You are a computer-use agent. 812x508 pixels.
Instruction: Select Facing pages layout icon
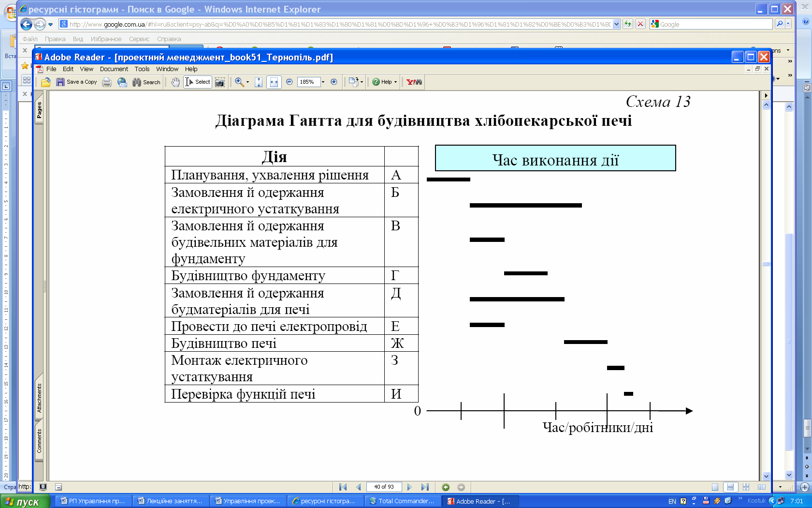pyautogui.click(x=762, y=487)
